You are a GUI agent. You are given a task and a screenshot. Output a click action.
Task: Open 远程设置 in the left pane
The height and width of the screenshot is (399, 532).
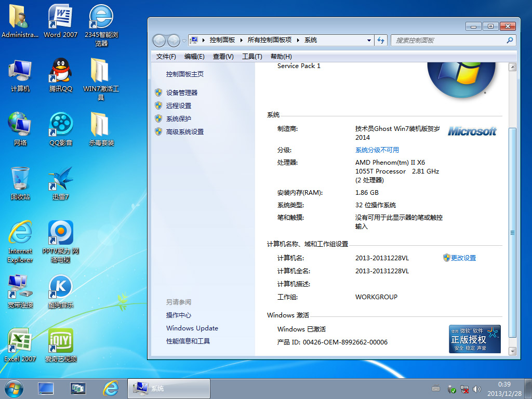click(179, 106)
